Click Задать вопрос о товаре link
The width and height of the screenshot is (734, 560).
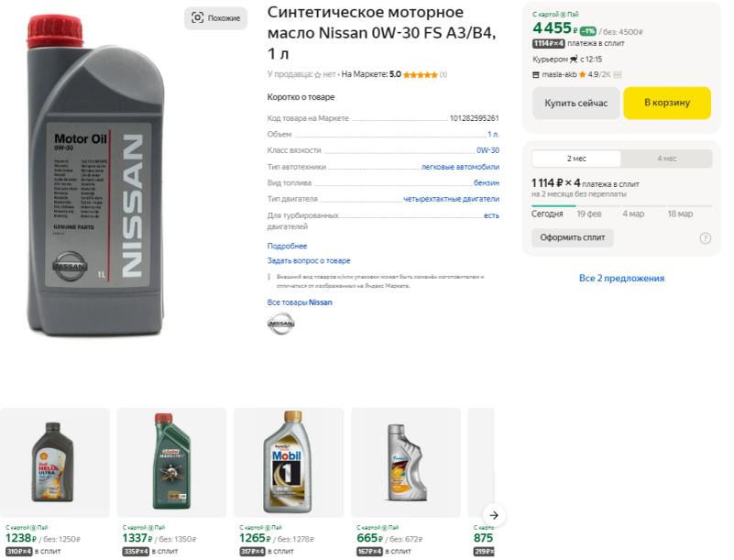[309, 260]
